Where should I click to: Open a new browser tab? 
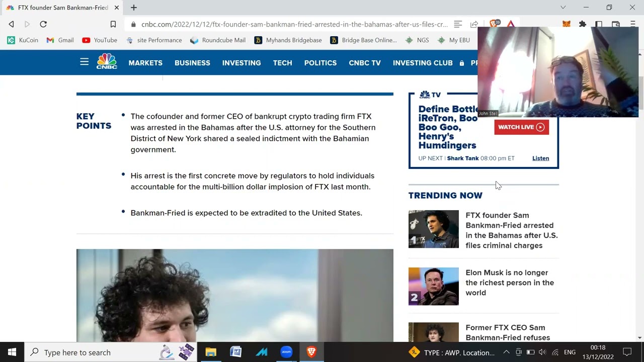[134, 8]
